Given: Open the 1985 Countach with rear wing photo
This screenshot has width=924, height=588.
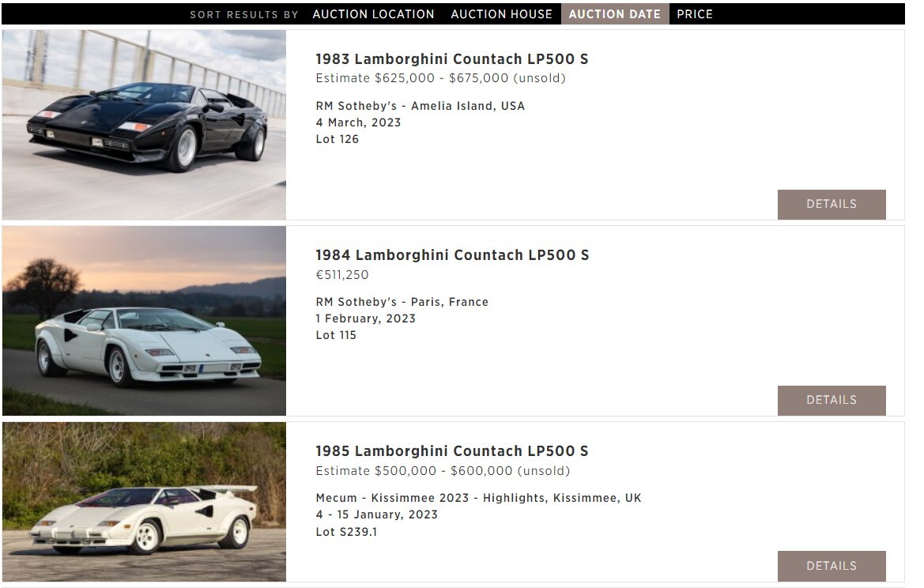Looking at the screenshot, I should point(144,502).
